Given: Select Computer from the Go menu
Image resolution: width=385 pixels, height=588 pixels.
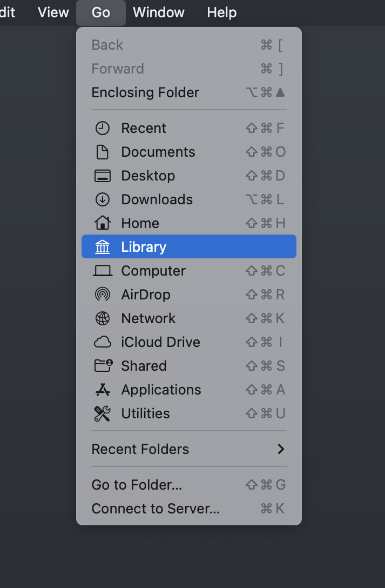Looking at the screenshot, I should tap(153, 271).
